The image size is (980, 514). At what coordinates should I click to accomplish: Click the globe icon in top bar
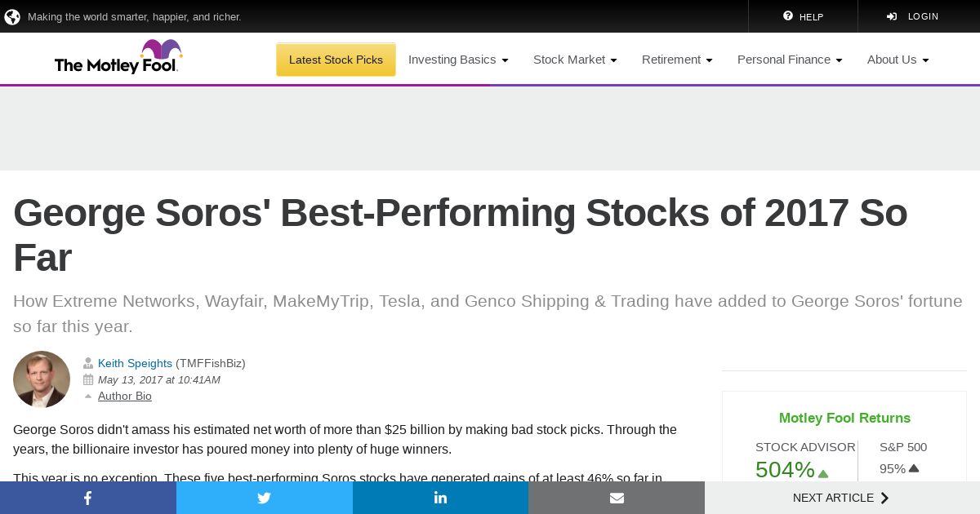(x=12, y=16)
